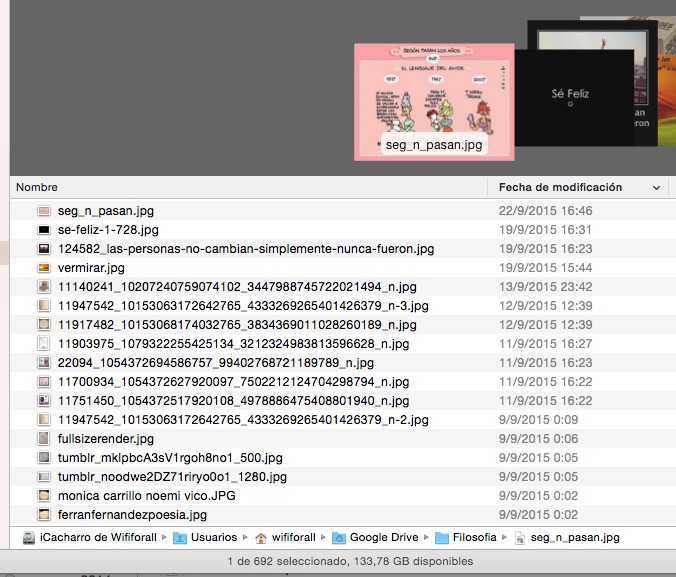Click the vermirar.jpg file thumbnail icon
The image size is (676, 577).
pos(44,268)
